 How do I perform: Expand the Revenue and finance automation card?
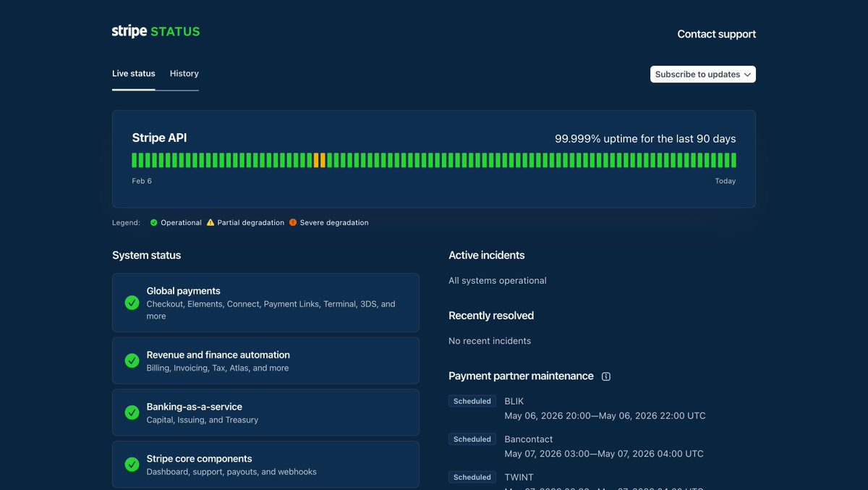[265, 360]
